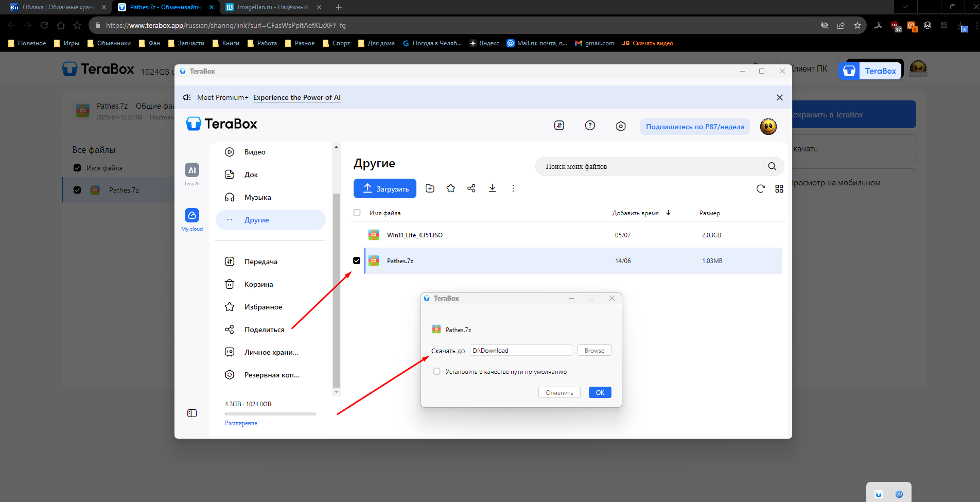980x502 pixels.
Task: Click Расширение storage expansion link
Action: point(241,423)
